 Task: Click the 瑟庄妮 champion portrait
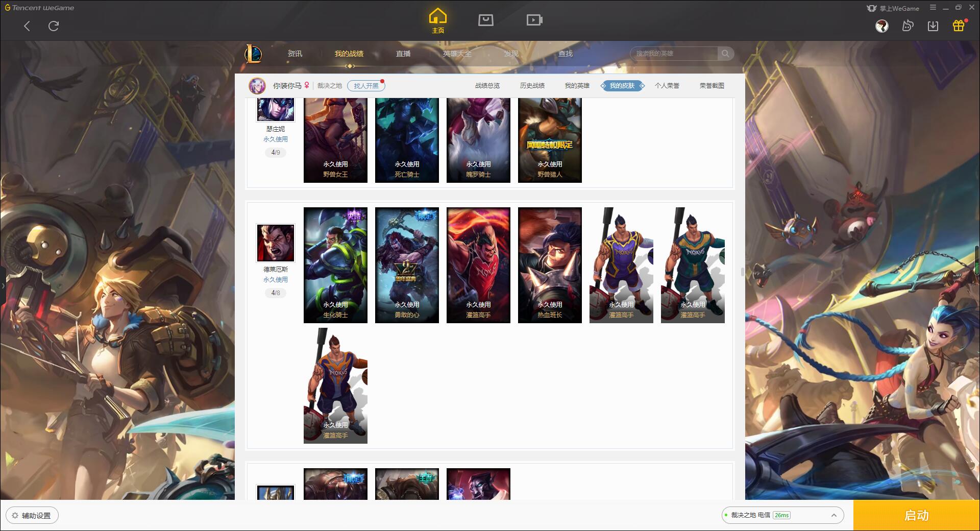pos(276,109)
